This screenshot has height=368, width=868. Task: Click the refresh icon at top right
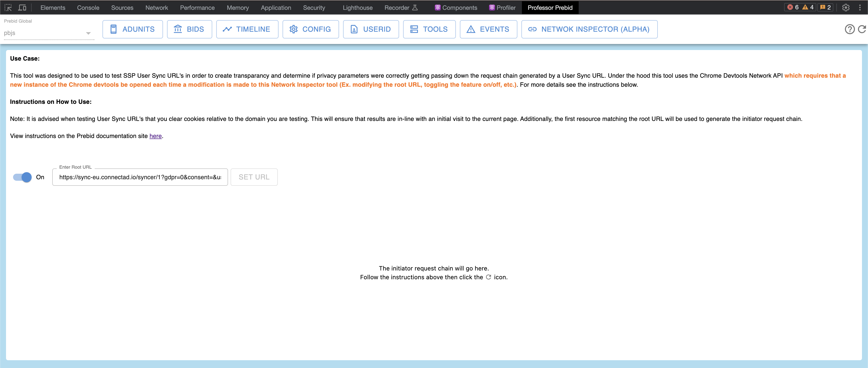pos(862,29)
